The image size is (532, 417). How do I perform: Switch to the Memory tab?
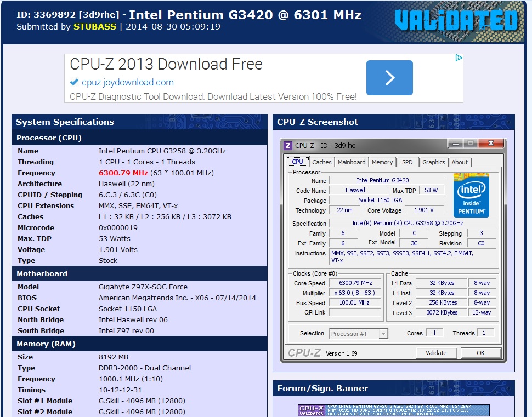382,162
